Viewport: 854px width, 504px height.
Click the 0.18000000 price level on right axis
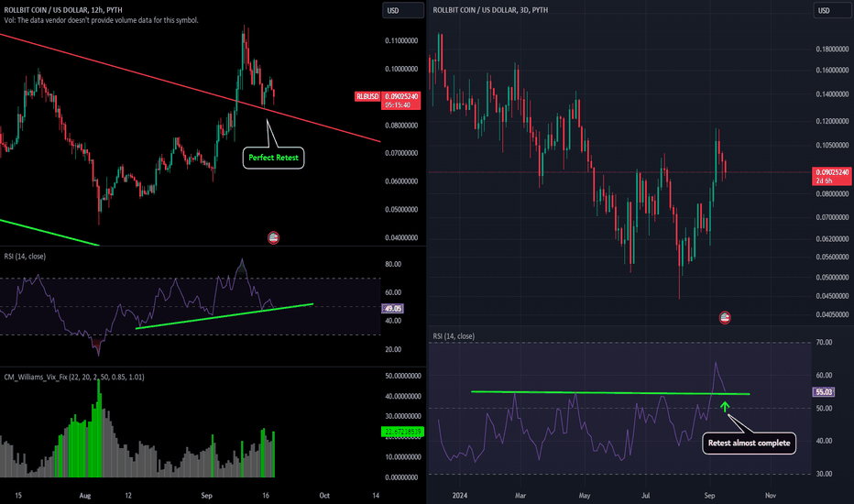click(x=832, y=49)
